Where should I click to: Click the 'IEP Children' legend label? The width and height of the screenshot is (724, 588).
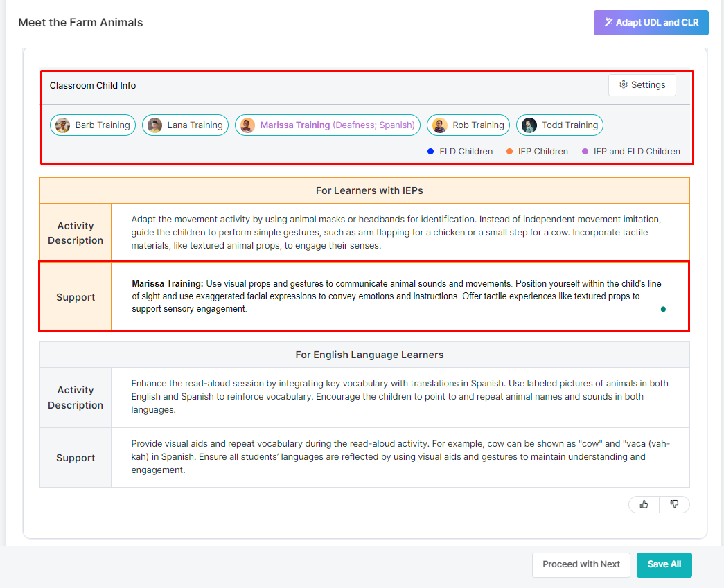pyautogui.click(x=543, y=152)
